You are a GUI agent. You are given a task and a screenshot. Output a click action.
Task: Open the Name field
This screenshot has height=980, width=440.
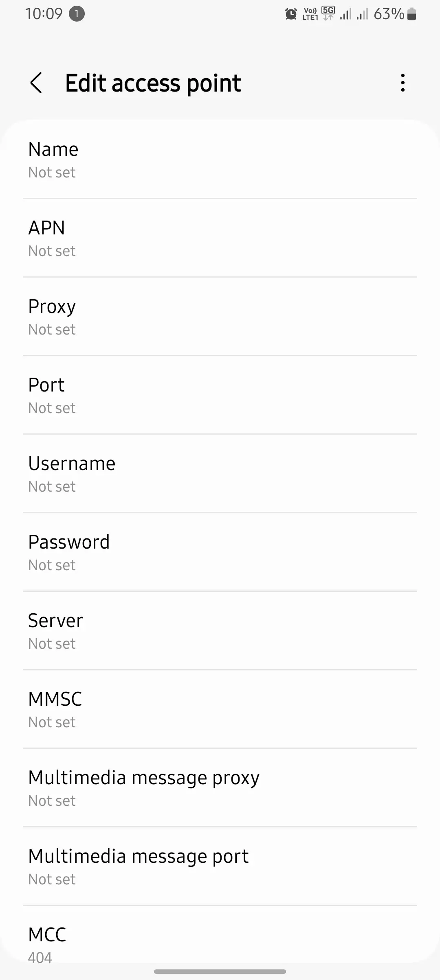220,160
